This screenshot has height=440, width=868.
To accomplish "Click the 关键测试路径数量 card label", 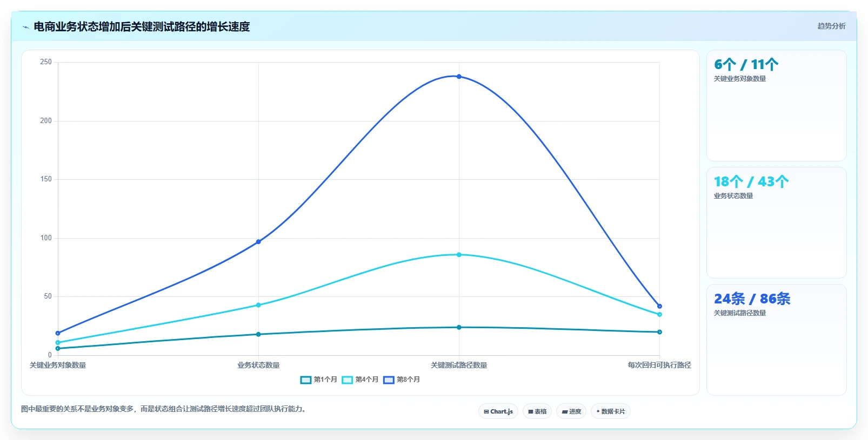I will coord(740,313).
